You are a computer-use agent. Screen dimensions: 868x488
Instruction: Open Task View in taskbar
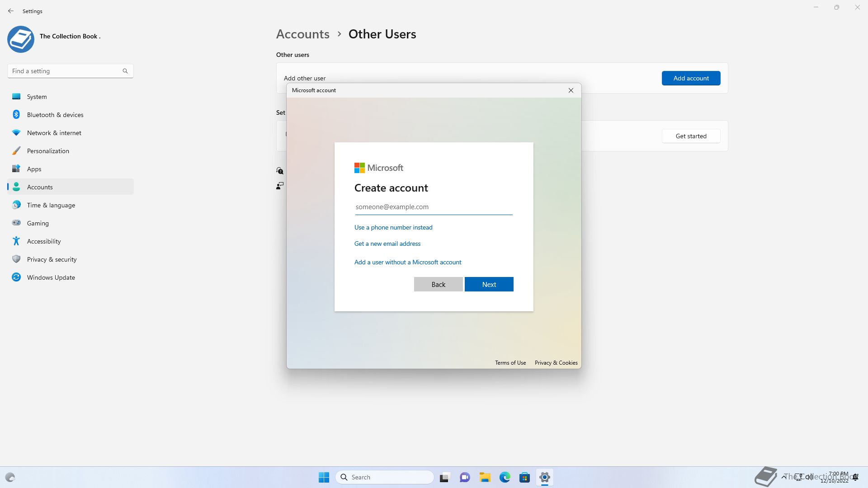tap(445, 477)
